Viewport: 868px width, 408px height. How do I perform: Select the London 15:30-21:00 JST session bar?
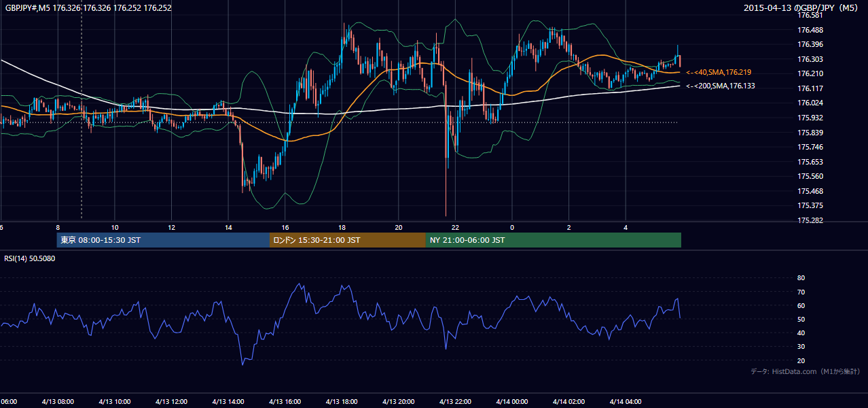tap(348, 240)
